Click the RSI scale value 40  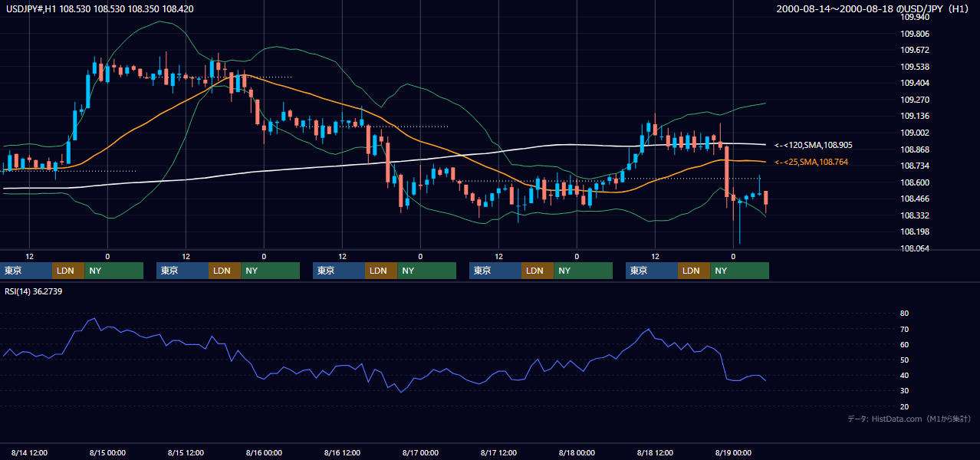click(904, 375)
